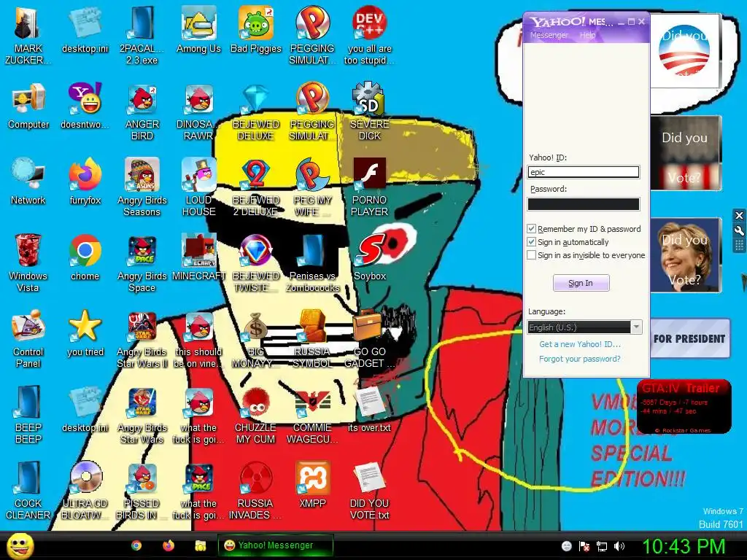Click the smiley Start button

pyautogui.click(x=20, y=545)
